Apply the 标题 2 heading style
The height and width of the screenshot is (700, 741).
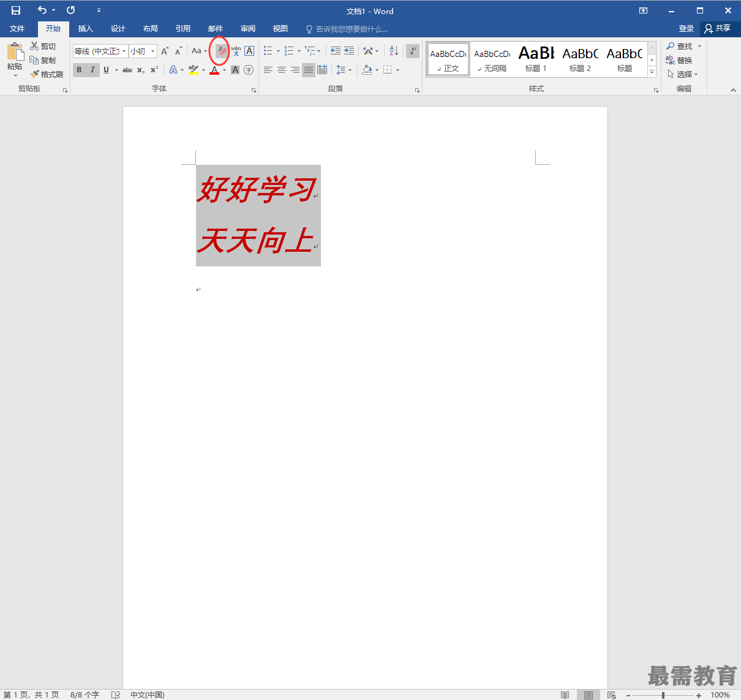click(580, 59)
